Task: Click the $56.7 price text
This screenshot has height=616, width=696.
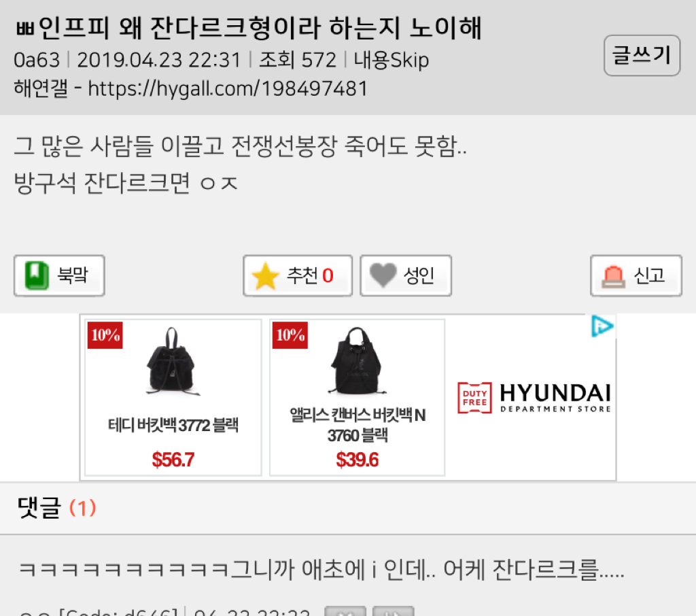Action: [x=173, y=460]
